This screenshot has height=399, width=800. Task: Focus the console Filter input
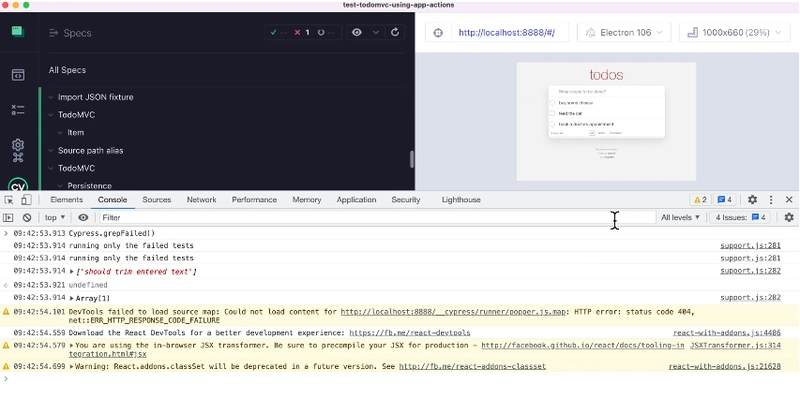(x=378, y=218)
